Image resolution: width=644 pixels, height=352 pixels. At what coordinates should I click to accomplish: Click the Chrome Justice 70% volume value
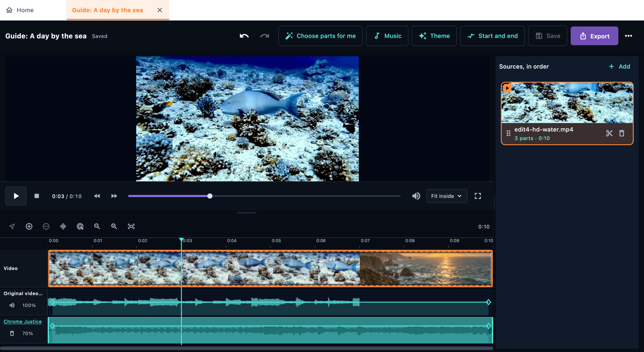tap(28, 333)
